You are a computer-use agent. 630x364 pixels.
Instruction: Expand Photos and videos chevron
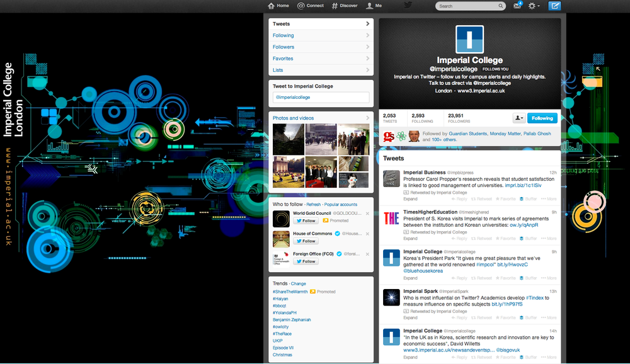(367, 118)
